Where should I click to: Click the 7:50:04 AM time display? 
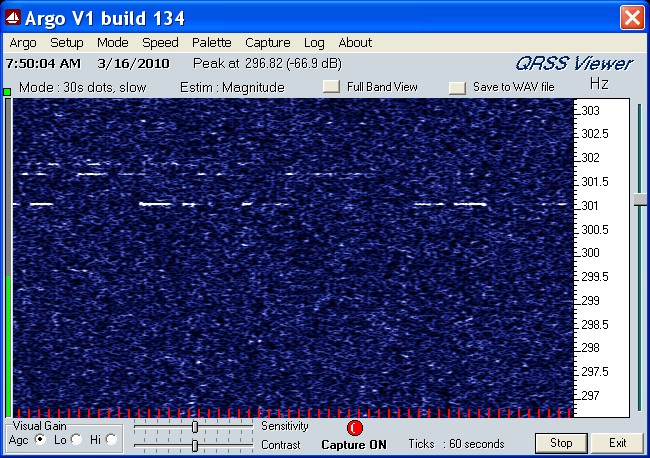tap(43, 63)
